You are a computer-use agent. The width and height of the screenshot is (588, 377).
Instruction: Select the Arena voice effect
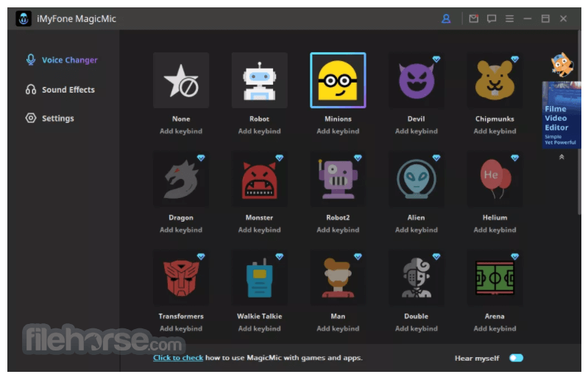495,278
